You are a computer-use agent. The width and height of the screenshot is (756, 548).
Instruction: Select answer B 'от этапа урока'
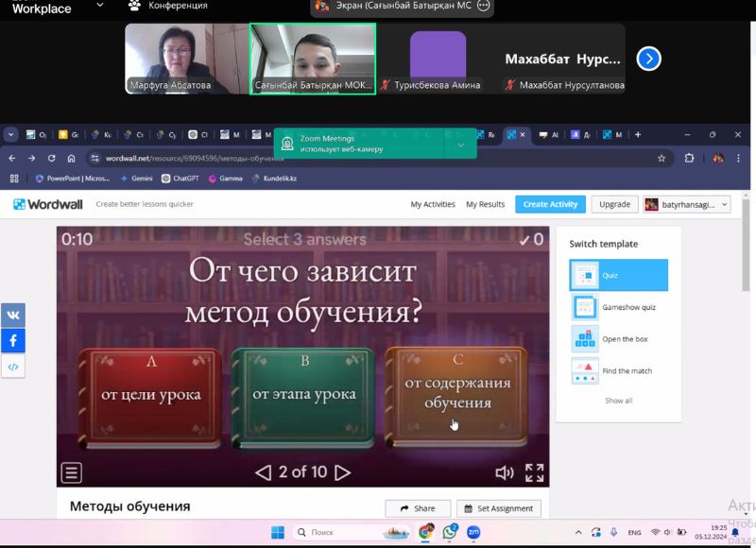[x=303, y=394]
